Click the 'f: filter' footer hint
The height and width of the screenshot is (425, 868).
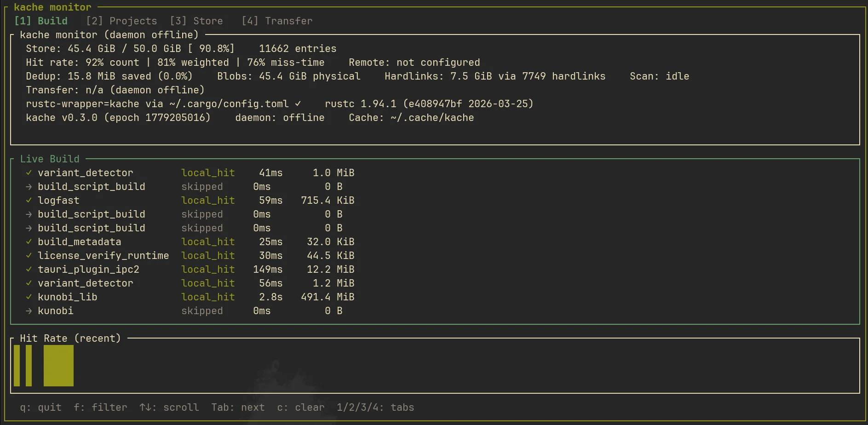(x=100, y=408)
